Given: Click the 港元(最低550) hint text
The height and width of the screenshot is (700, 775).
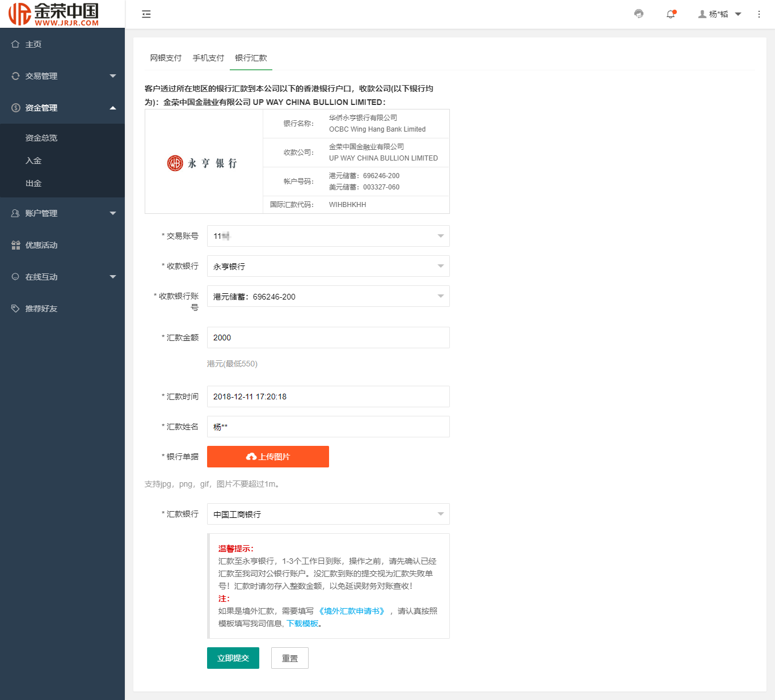Looking at the screenshot, I should click(x=232, y=364).
